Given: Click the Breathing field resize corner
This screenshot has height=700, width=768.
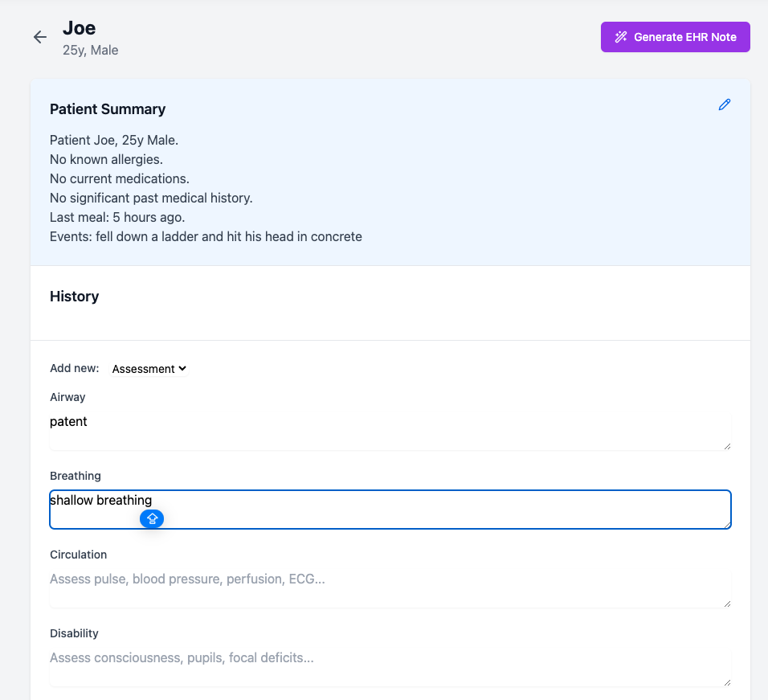Looking at the screenshot, I should pos(727,525).
